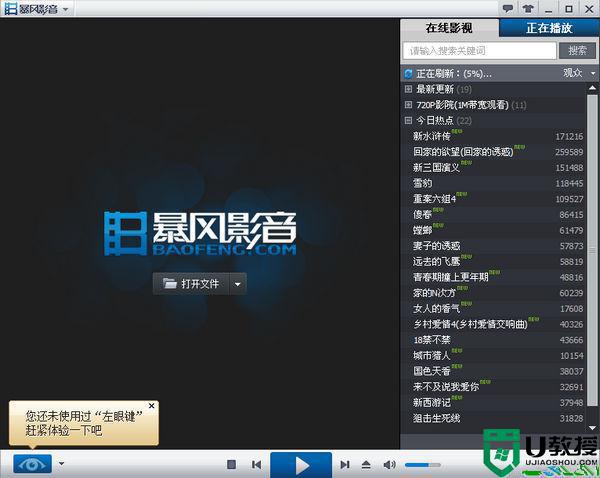Click the previous track button
The image size is (600, 478).
[x=256, y=465]
